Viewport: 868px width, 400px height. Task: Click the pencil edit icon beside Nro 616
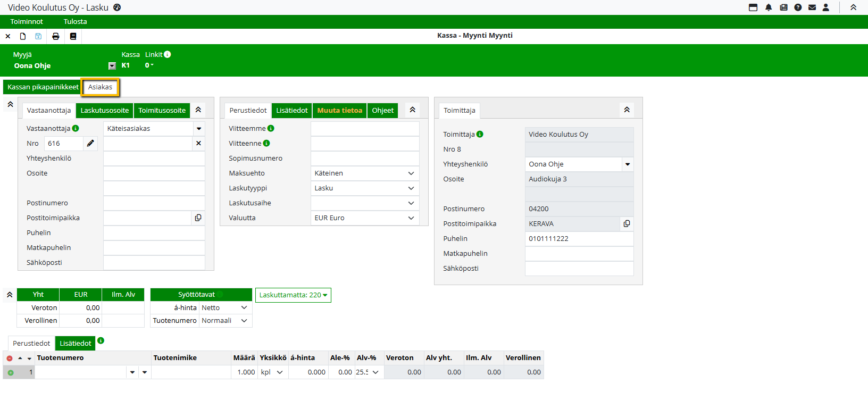[90, 143]
